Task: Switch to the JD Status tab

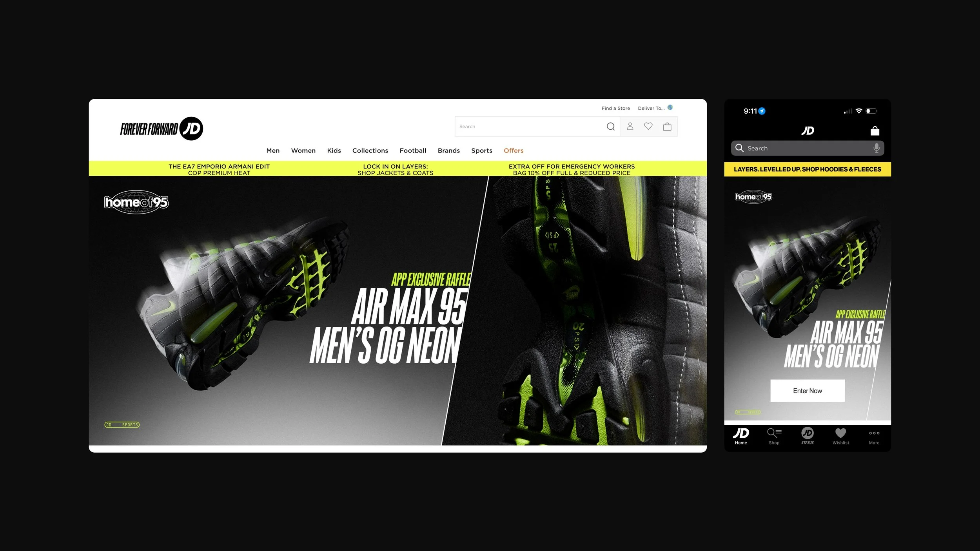Action: click(x=808, y=436)
